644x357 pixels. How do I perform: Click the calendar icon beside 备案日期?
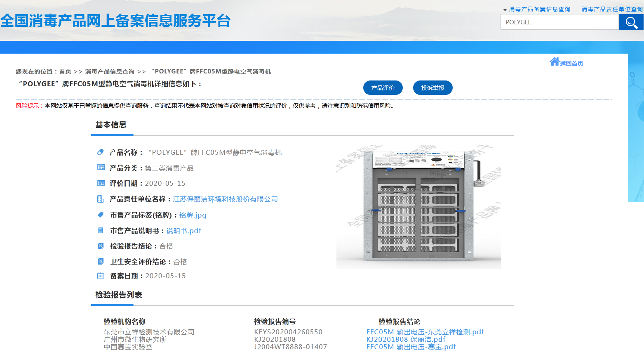pyautogui.click(x=100, y=276)
